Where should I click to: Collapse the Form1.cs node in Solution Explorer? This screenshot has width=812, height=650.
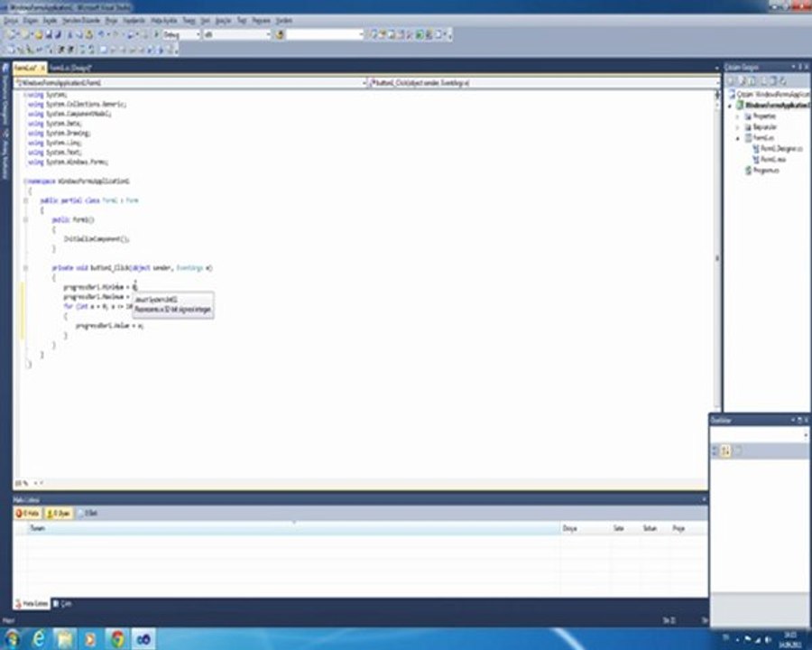point(738,138)
